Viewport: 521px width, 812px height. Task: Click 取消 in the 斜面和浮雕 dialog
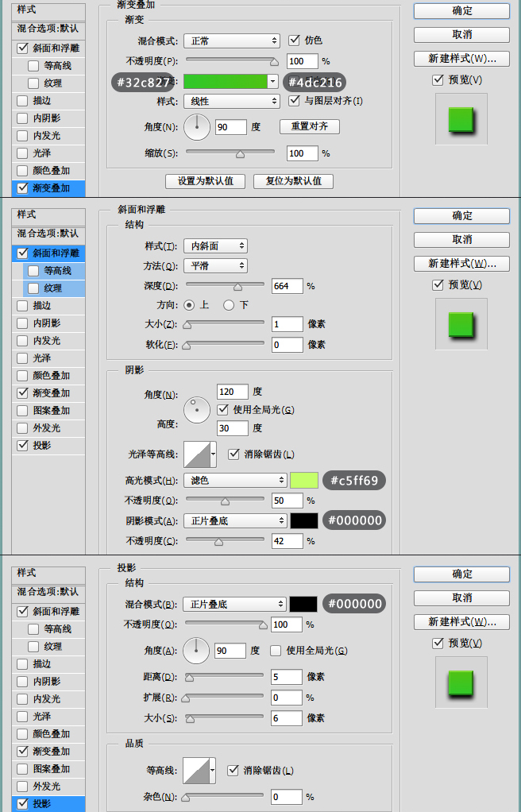(x=462, y=240)
